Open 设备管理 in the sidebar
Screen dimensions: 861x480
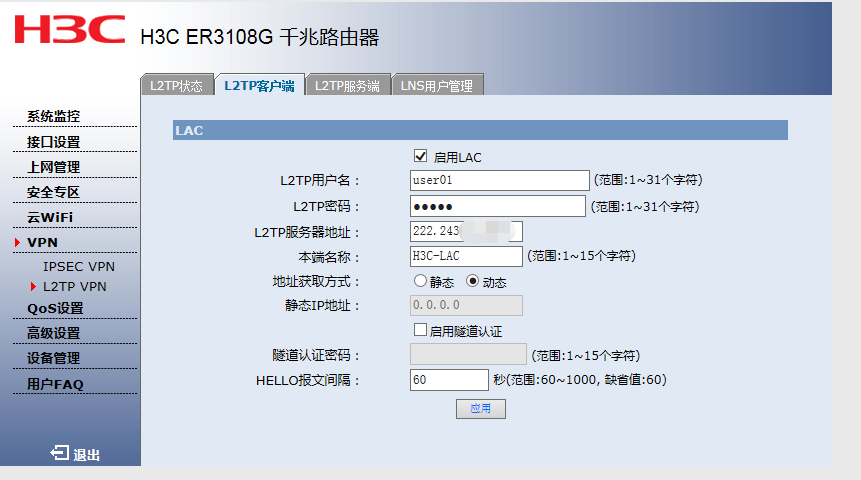tap(53, 358)
